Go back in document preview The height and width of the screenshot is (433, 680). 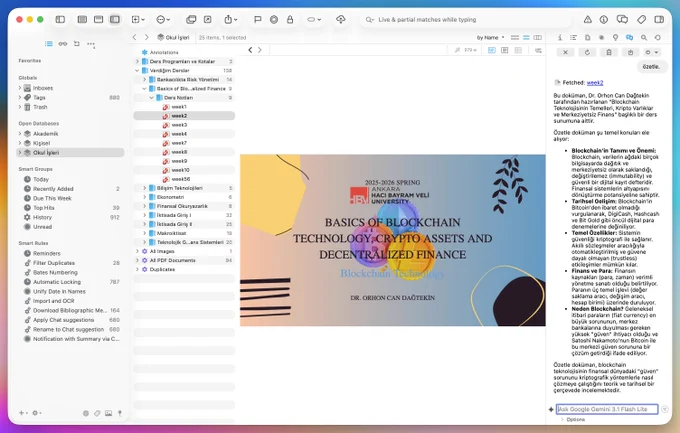(250, 50)
